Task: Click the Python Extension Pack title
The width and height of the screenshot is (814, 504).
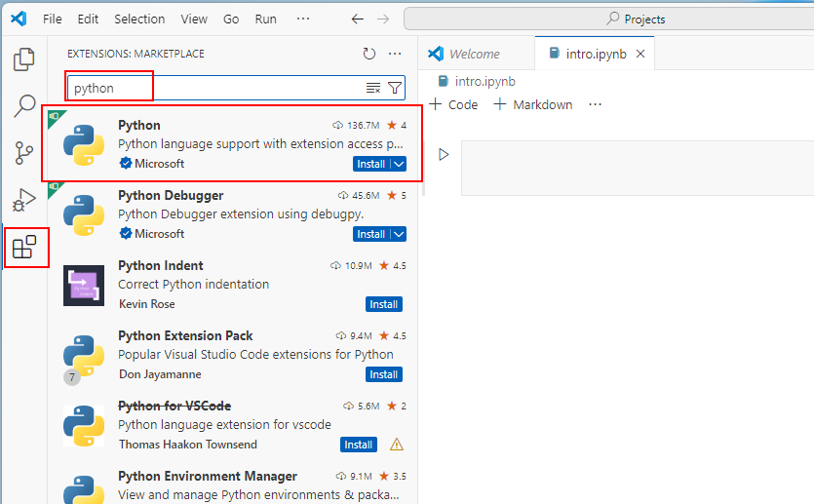Action: click(x=185, y=335)
